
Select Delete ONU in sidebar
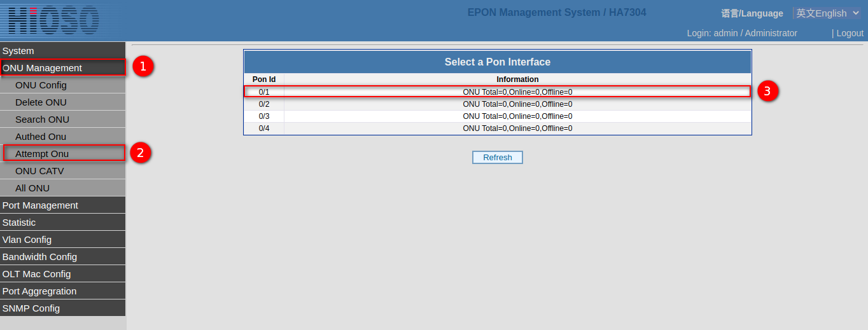point(41,102)
